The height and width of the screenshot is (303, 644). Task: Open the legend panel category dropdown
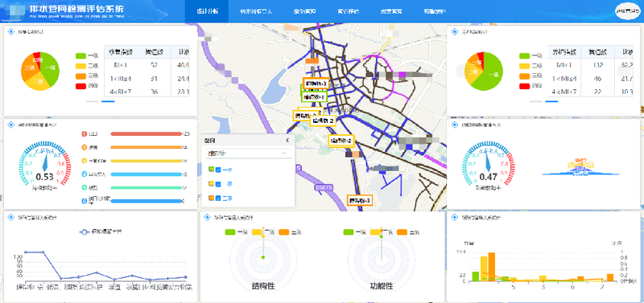click(x=248, y=154)
